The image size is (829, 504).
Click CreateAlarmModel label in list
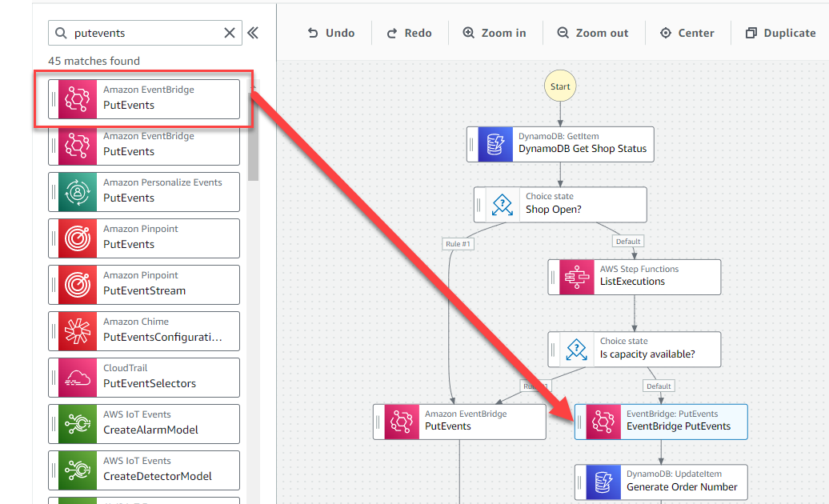tap(150, 430)
